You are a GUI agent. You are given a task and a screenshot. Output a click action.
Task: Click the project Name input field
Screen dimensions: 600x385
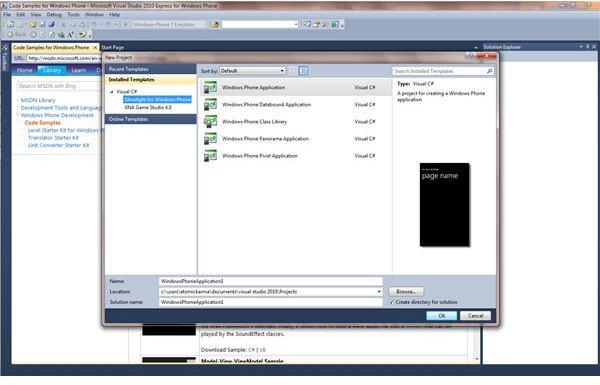tap(271, 281)
